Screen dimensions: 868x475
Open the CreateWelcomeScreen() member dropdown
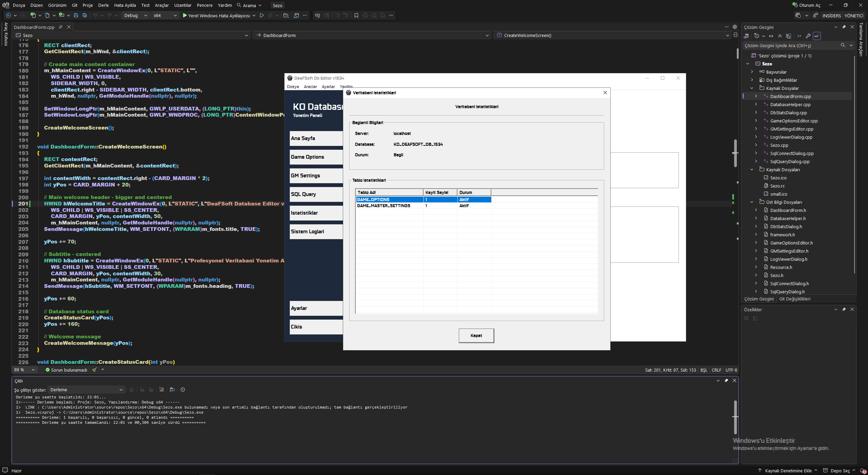(x=612, y=35)
